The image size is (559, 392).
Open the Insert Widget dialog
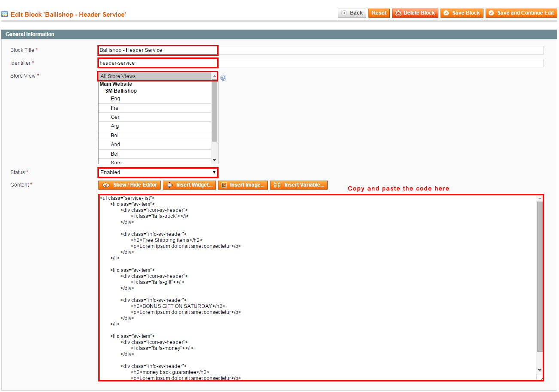click(189, 185)
